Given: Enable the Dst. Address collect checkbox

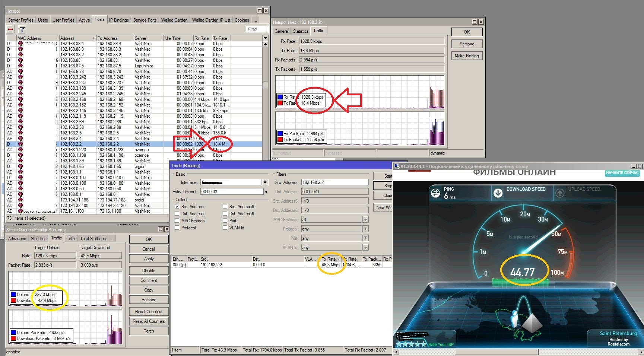Looking at the screenshot, I should [177, 213].
